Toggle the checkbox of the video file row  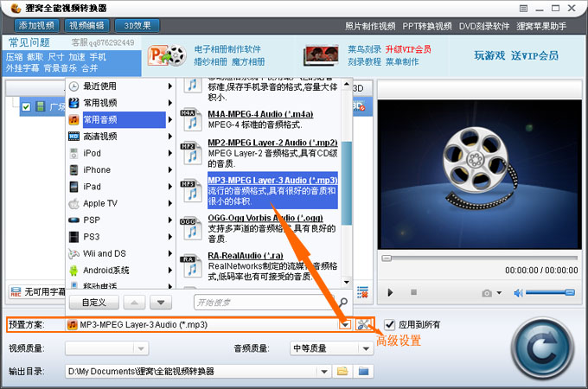coord(26,107)
